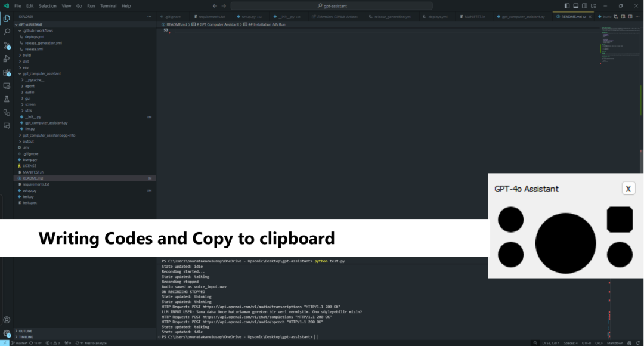Open the Go menu
Screen dimensions: 644x346
point(79,6)
